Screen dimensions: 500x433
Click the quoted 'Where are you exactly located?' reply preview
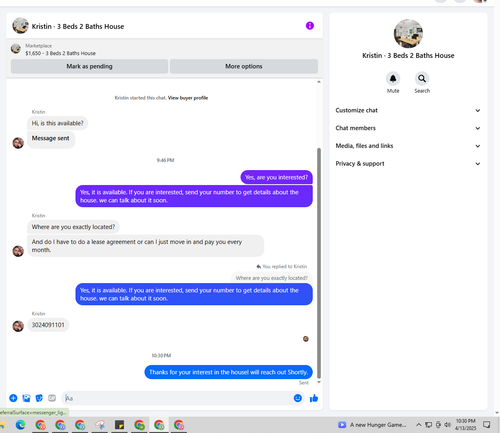tap(271, 278)
